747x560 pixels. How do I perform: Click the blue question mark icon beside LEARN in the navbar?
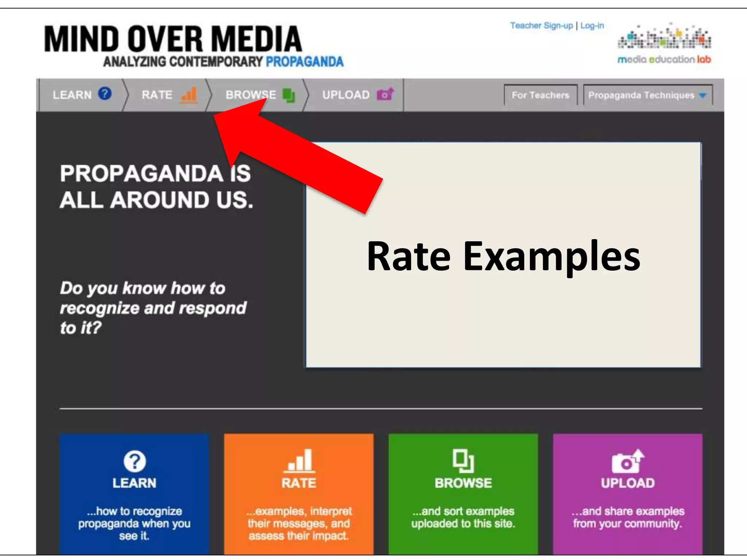[x=105, y=94]
